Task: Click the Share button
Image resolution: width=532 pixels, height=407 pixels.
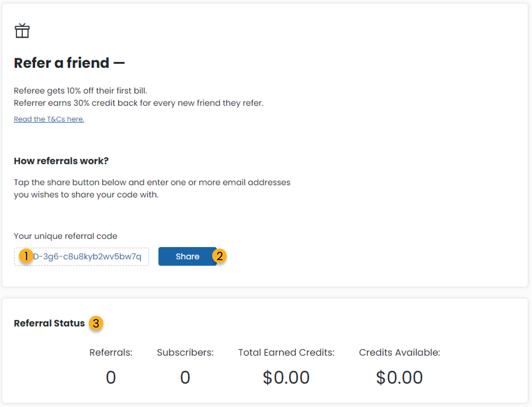Action: (x=187, y=256)
